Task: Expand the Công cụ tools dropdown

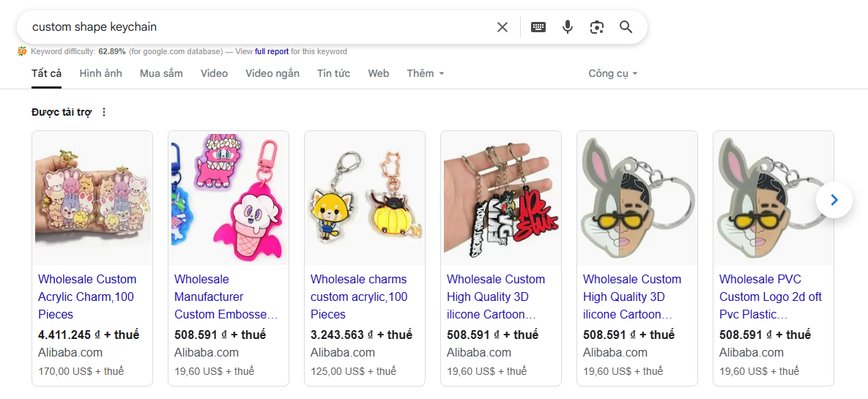Action: [613, 74]
